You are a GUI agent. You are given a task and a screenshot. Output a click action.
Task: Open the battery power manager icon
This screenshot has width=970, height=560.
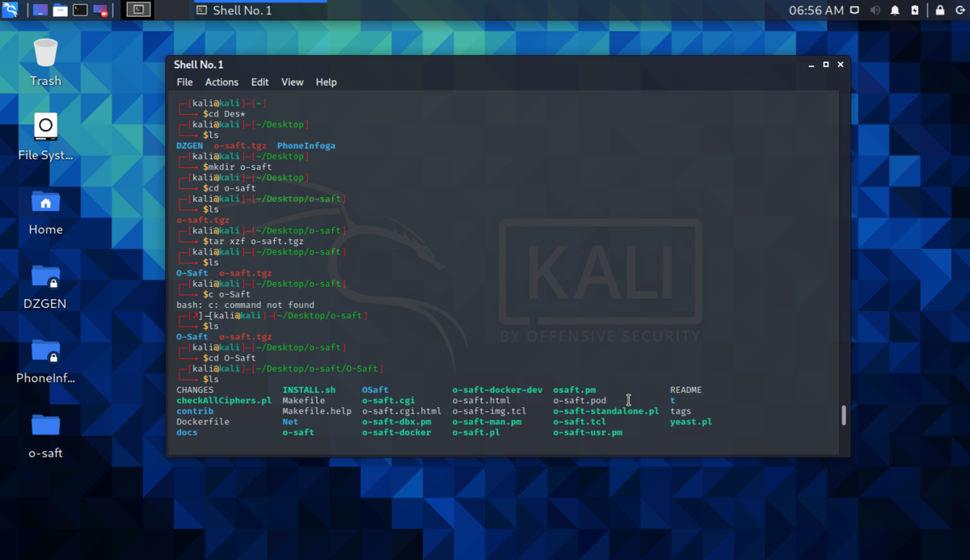pyautogui.click(x=914, y=11)
